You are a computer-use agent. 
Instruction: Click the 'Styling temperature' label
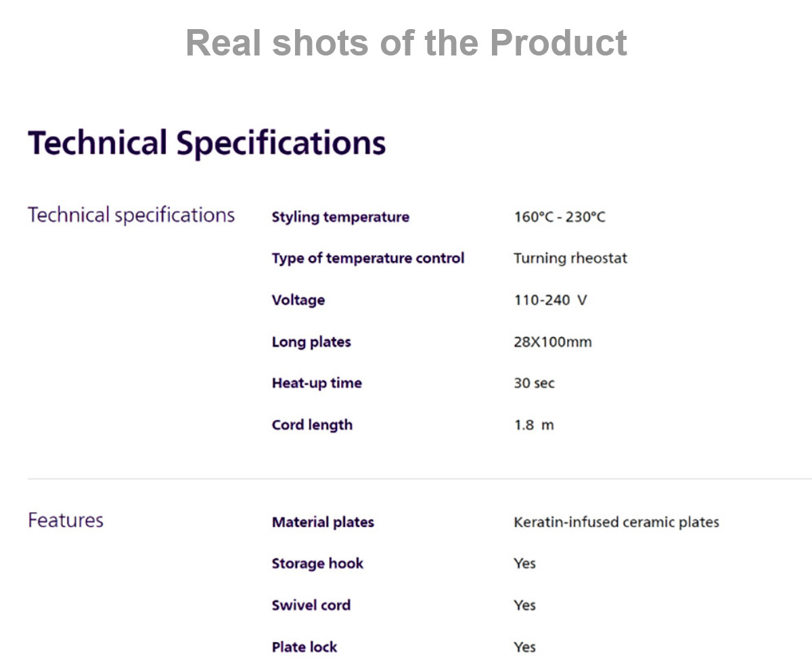tap(340, 217)
